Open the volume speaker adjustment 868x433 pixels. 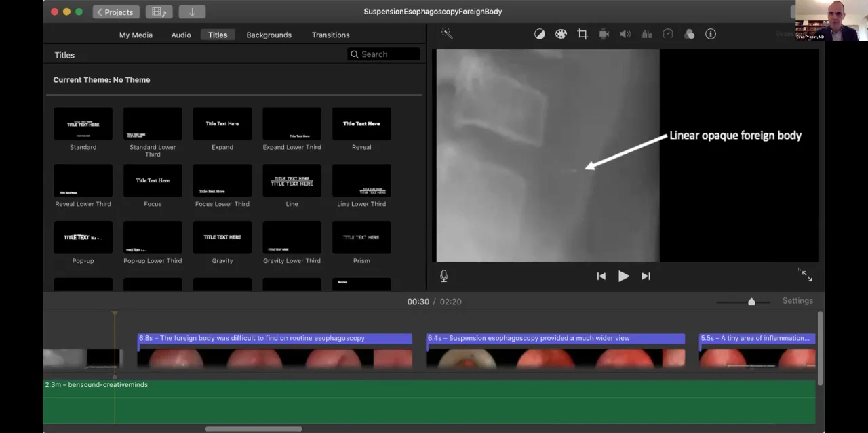coord(625,34)
